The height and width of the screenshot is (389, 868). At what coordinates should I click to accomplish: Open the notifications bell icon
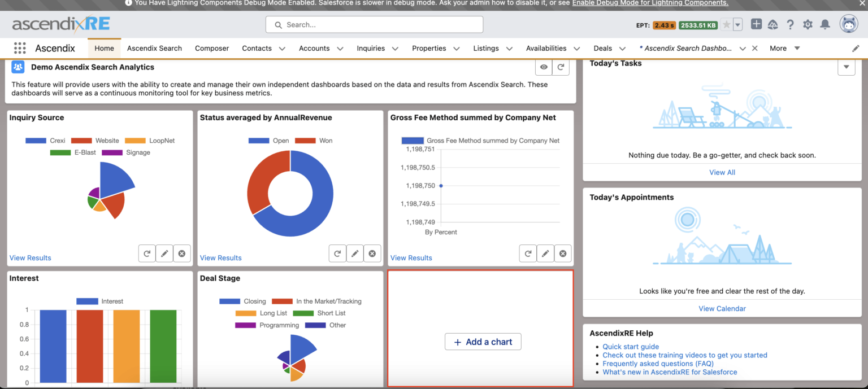(825, 24)
